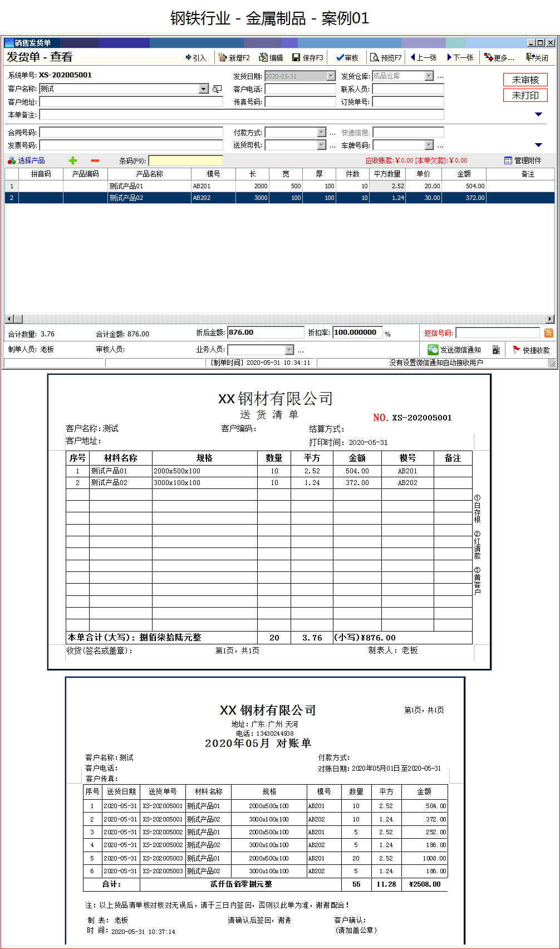
Task: Open the 车牌号码 dropdown
Action: point(429,145)
